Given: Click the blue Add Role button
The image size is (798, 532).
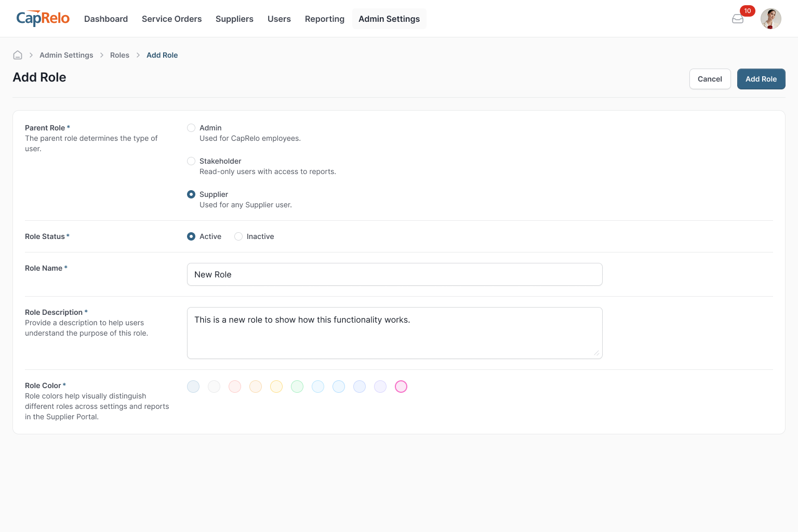Looking at the screenshot, I should pyautogui.click(x=761, y=79).
